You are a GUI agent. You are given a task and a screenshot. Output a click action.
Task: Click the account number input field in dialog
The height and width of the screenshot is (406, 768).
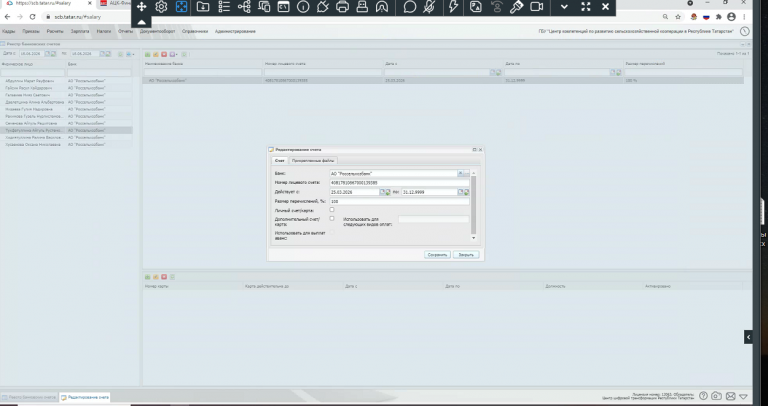click(x=399, y=183)
